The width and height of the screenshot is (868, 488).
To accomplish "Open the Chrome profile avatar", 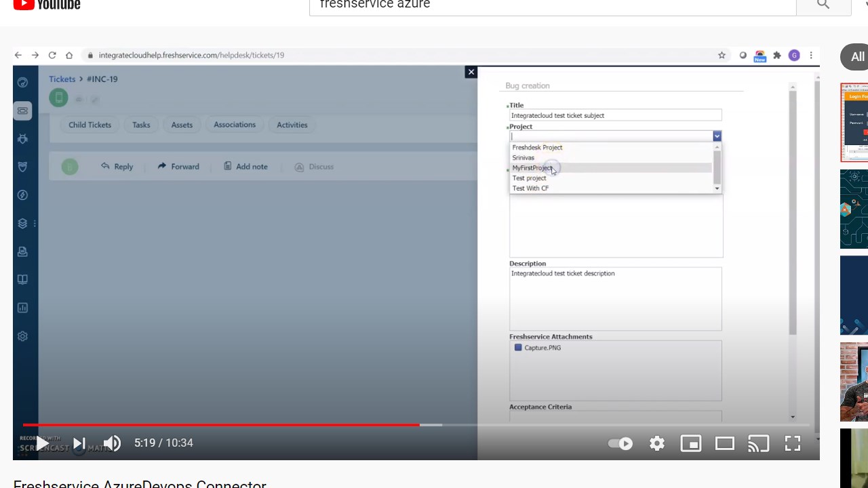I will (794, 56).
